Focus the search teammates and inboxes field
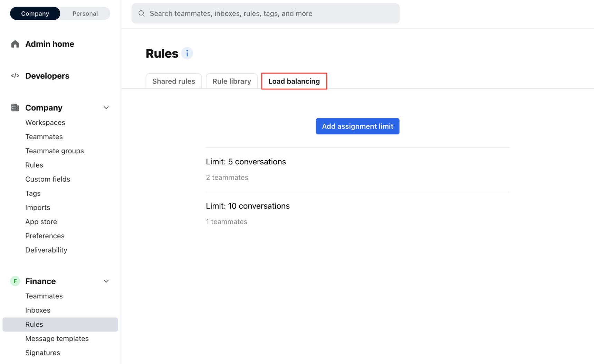This screenshot has width=594, height=364. coord(269,13)
